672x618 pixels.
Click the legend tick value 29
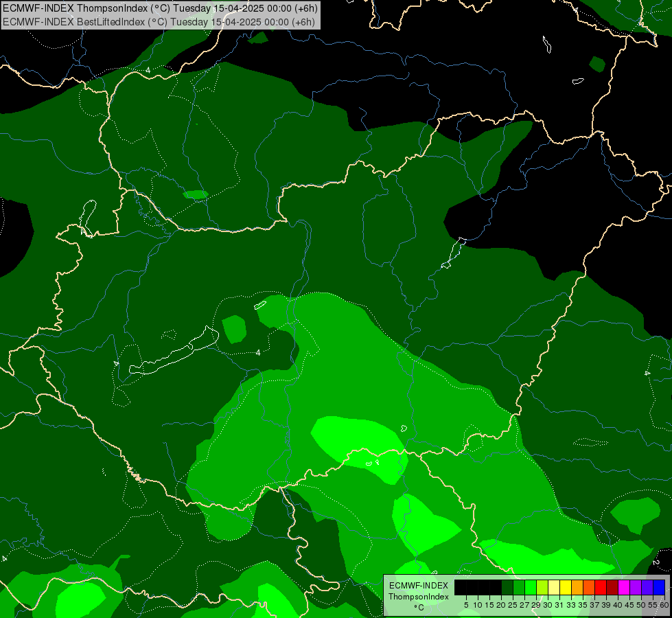(x=536, y=605)
